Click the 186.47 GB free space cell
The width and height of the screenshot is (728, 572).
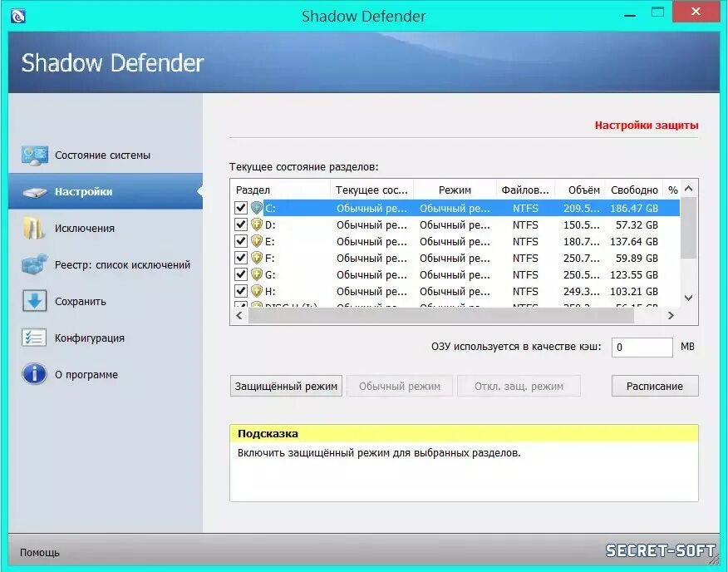point(634,208)
